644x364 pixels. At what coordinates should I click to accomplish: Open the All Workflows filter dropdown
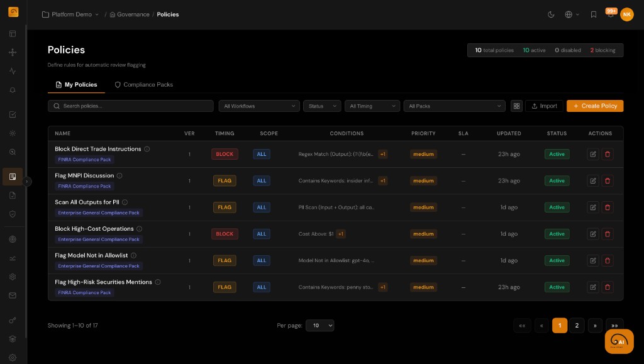coord(259,106)
